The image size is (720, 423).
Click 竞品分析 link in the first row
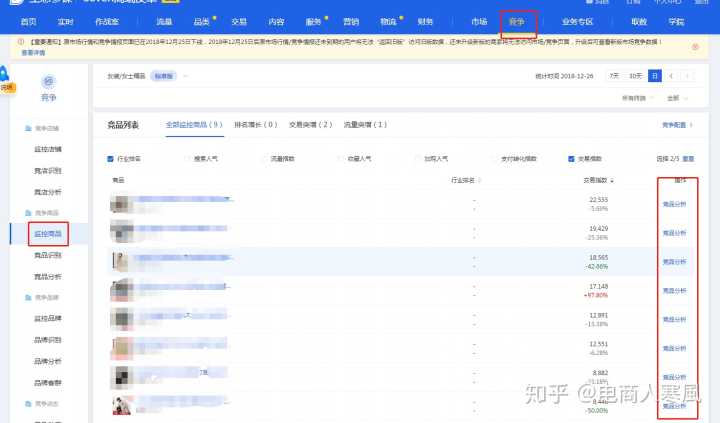[674, 204]
